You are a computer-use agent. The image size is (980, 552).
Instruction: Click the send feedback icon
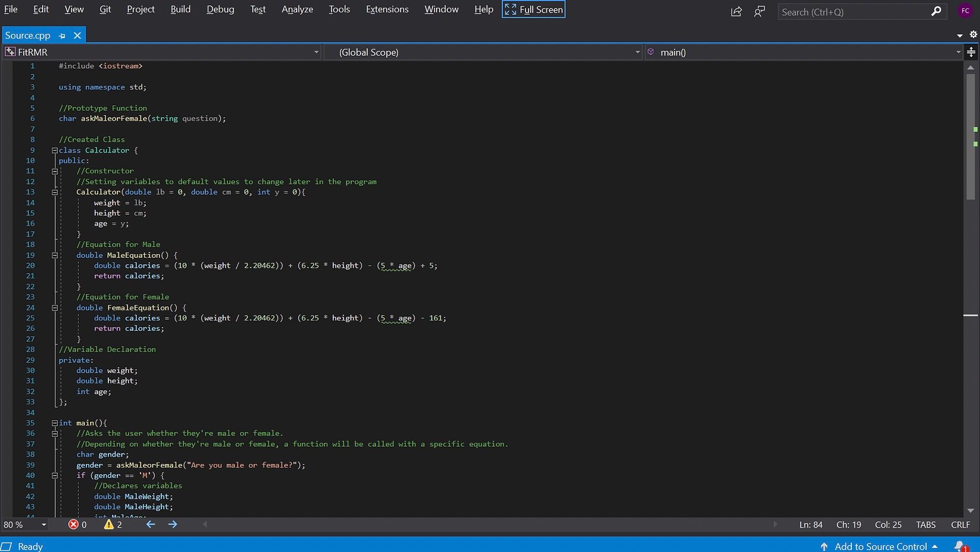(759, 11)
